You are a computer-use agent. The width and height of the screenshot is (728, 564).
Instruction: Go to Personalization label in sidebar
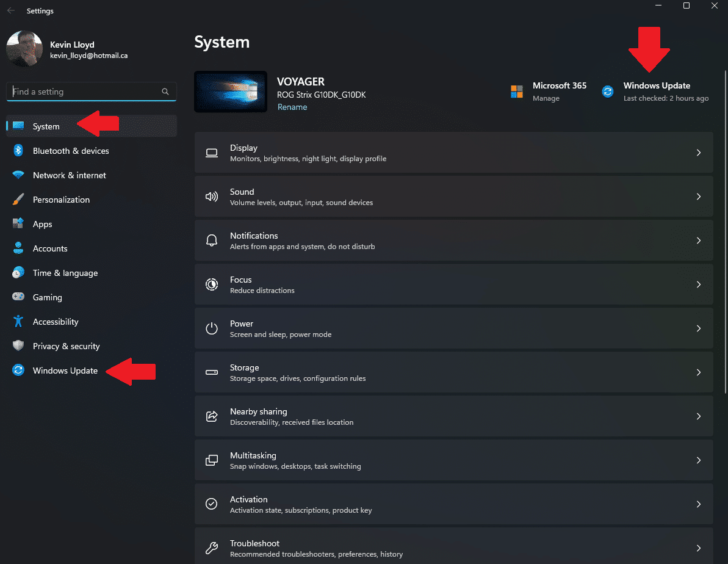pos(61,200)
